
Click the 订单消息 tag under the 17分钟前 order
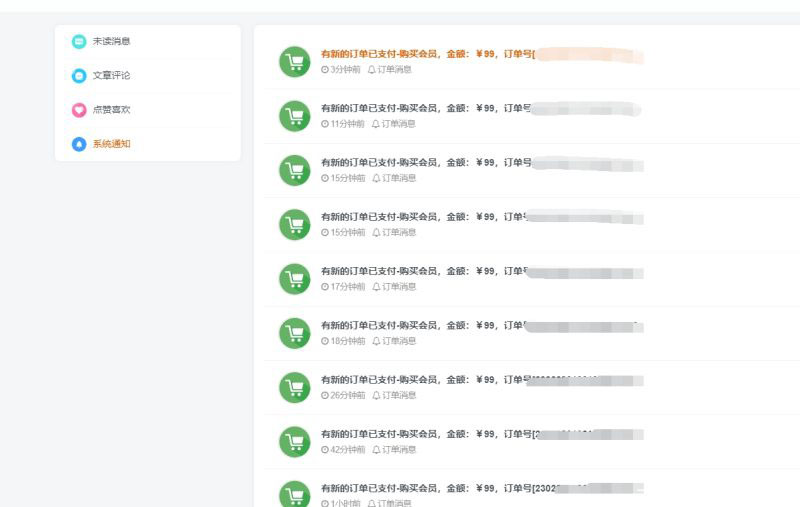(x=394, y=287)
